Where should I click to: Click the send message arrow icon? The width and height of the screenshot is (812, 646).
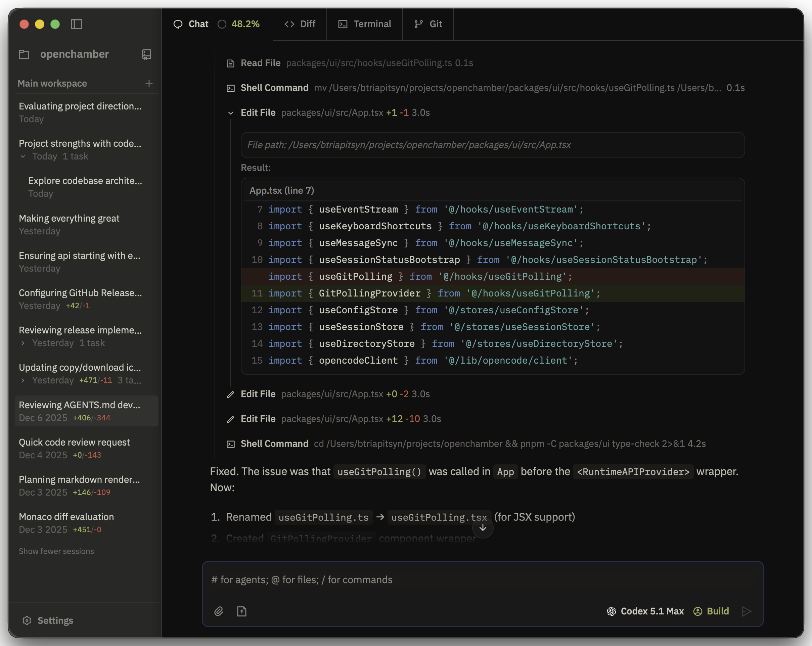pyautogui.click(x=747, y=611)
